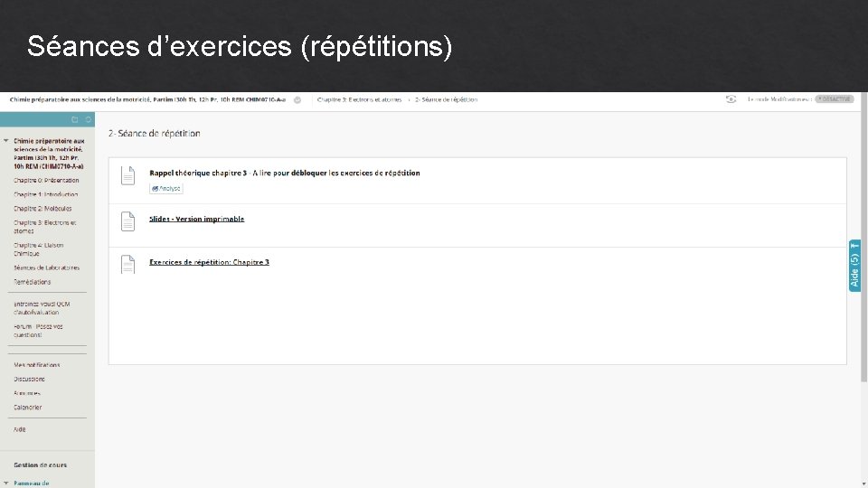The image size is (868, 488).
Task: Open the Calendrier sidebar item
Action: click(27, 408)
